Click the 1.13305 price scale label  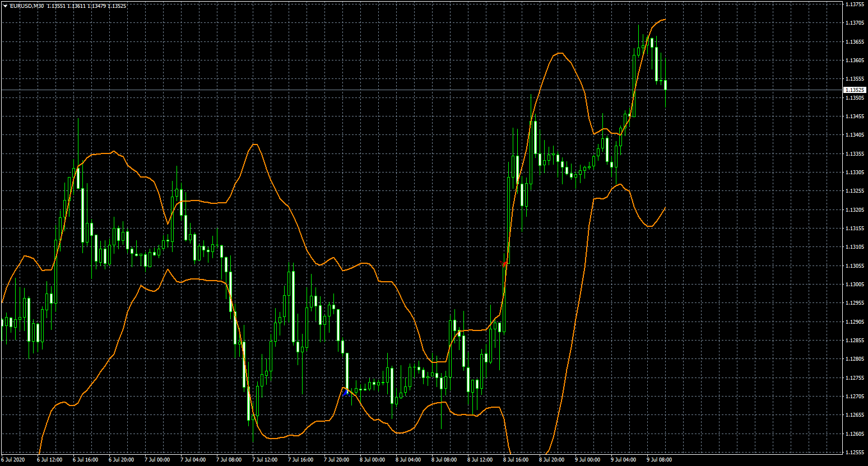pos(855,173)
